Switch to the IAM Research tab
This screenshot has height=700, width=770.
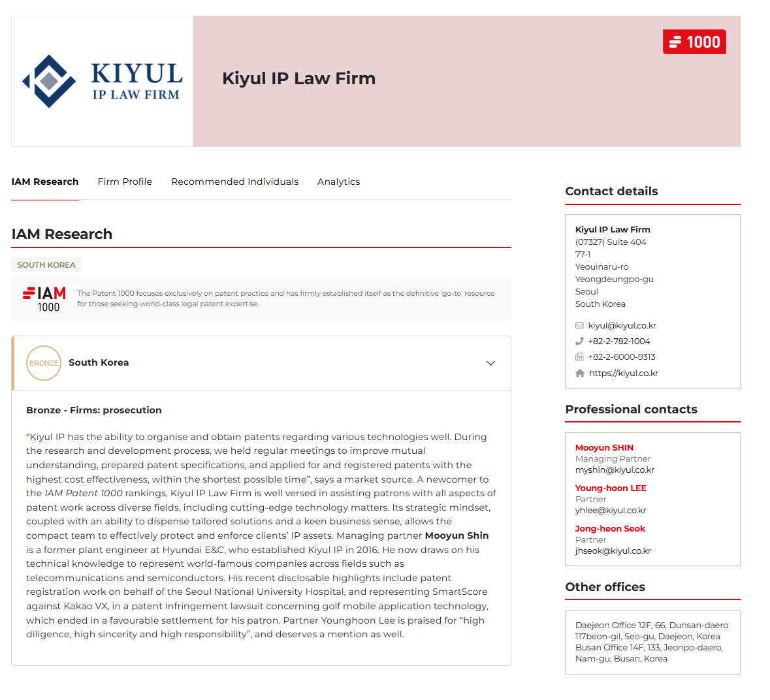(44, 182)
